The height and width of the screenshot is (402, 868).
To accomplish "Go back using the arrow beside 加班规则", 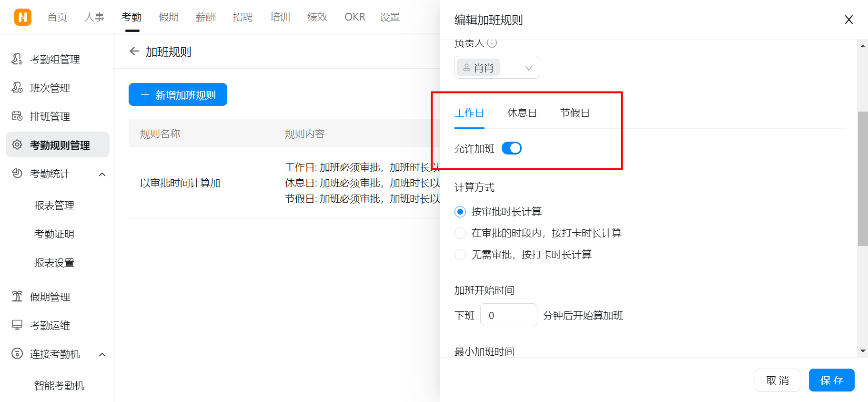I will point(134,52).
